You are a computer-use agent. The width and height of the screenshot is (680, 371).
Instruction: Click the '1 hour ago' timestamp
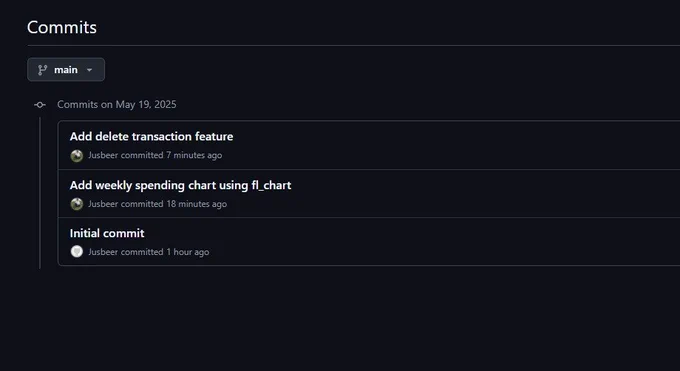tap(188, 252)
